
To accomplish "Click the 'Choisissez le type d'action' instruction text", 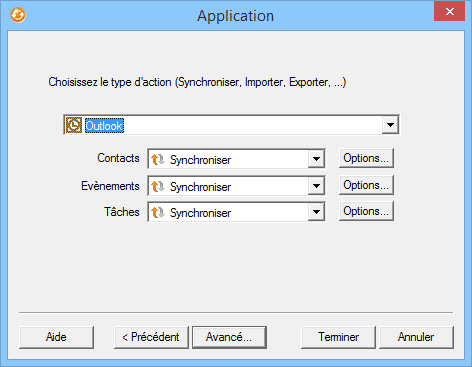I will (x=197, y=82).
